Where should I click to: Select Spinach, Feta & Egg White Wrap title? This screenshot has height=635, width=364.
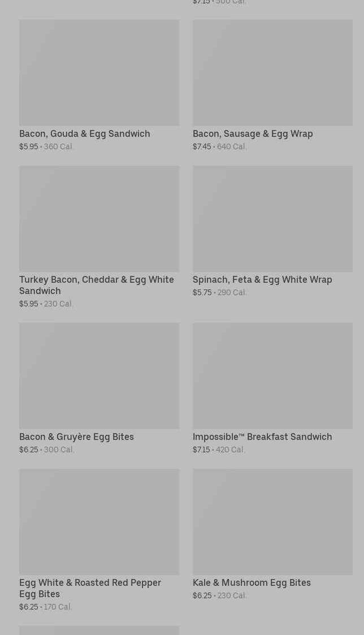point(262,279)
